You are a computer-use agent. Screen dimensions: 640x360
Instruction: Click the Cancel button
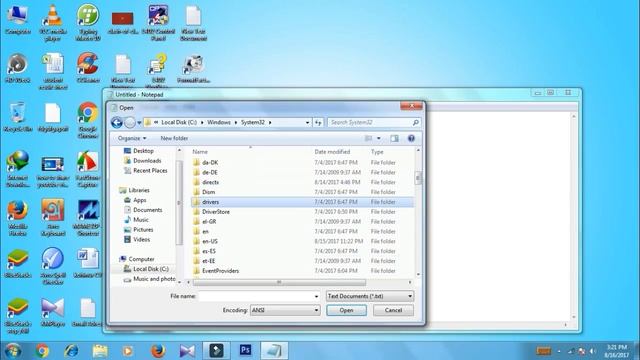393,310
